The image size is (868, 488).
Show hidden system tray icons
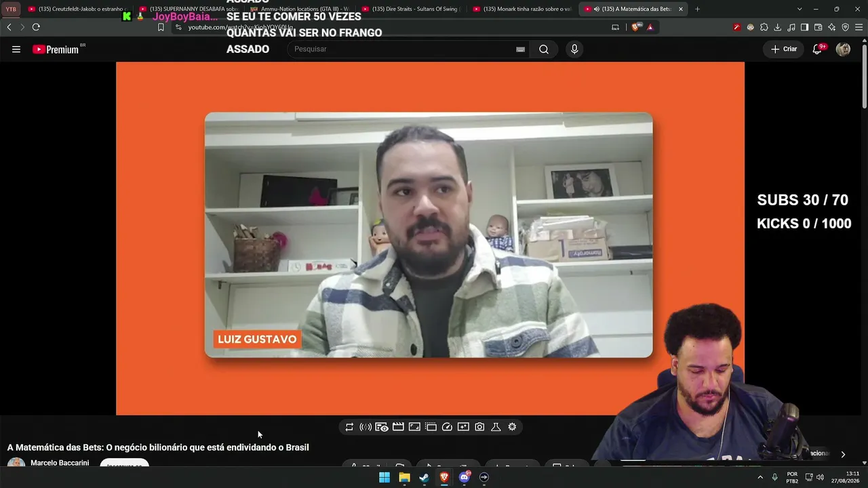point(760,477)
